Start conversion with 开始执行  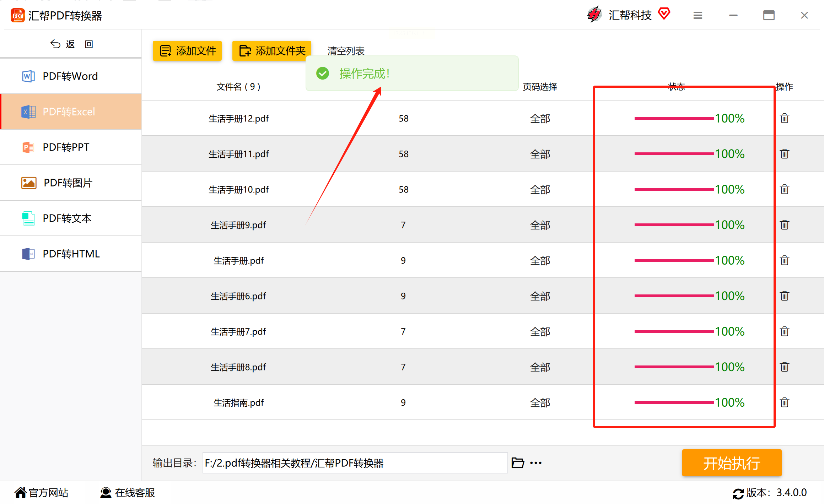point(732,463)
